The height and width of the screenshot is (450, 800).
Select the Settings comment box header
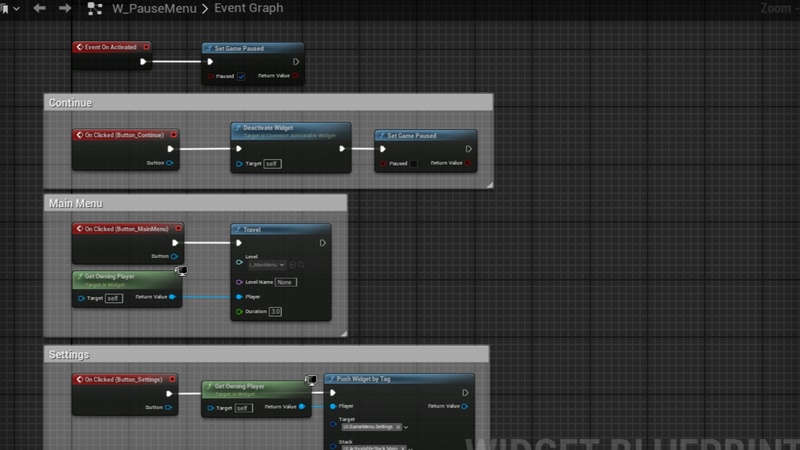click(x=70, y=355)
